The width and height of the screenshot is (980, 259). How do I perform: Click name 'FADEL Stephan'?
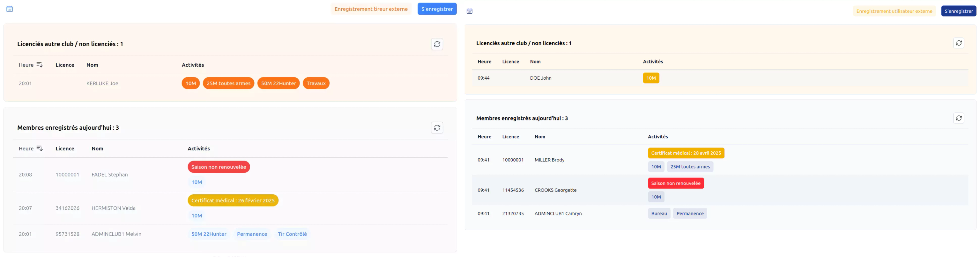(109, 175)
